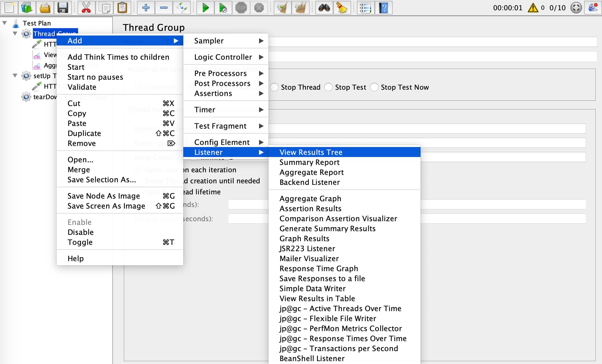This screenshot has width=602, height=364.
Task: Click the scissors Cut icon
Action: click(x=86, y=8)
